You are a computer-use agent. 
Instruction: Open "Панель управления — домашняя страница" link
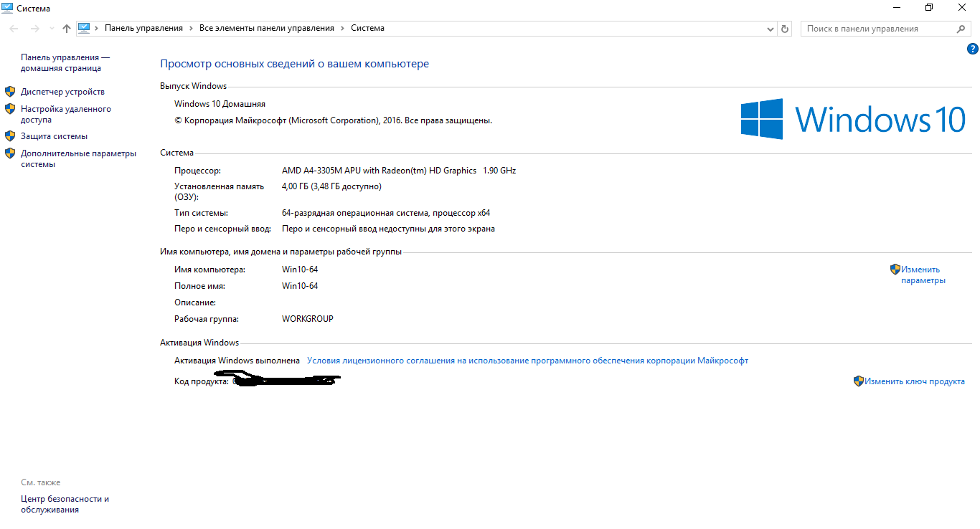point(65,63)
